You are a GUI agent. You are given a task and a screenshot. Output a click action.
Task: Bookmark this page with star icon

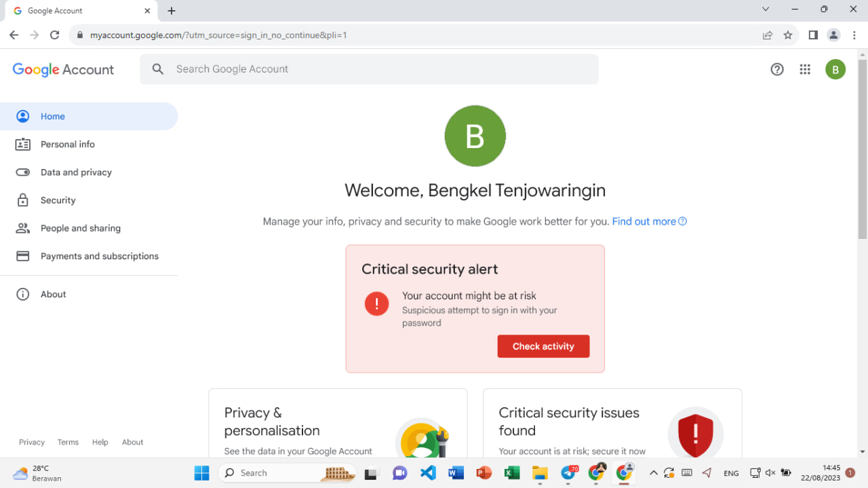788,35
